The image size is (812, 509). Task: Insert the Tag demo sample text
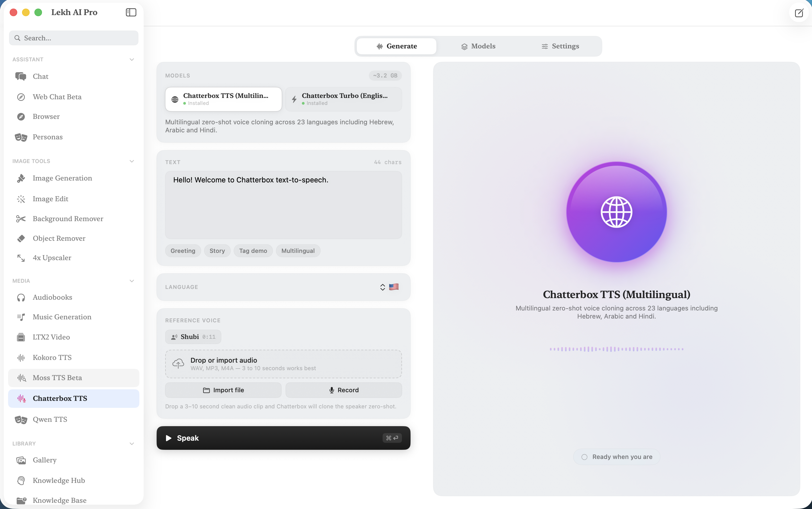point(253,251)
